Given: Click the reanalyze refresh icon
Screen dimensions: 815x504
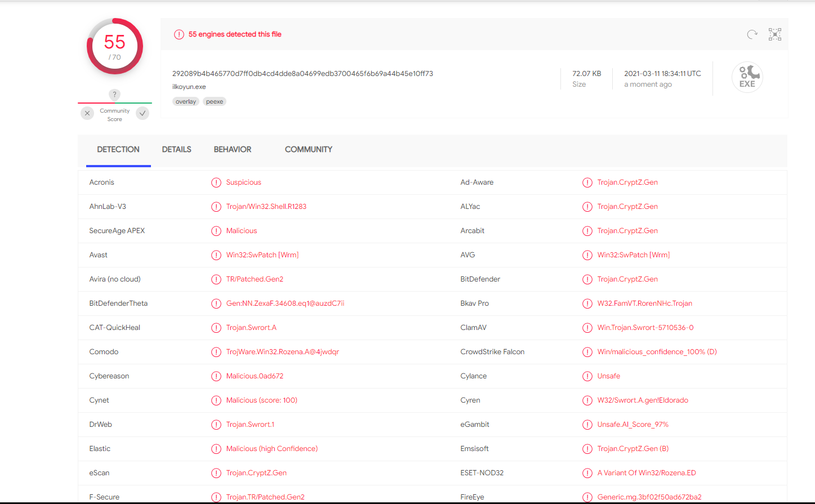Looking at the screenshot, I should click(752, 34).
